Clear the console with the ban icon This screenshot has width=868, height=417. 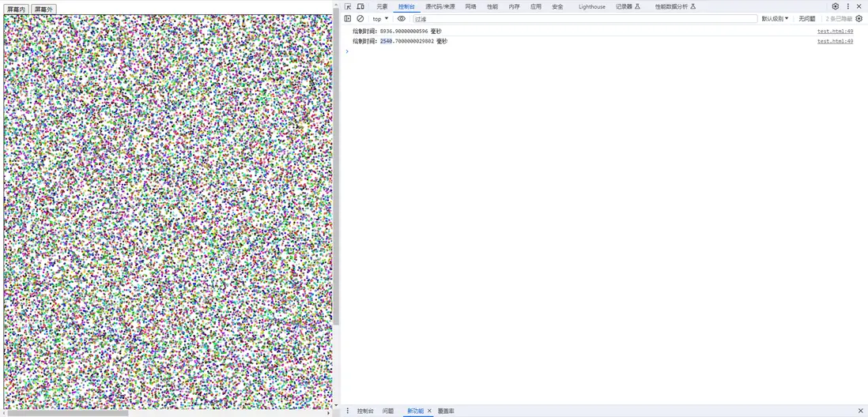(x=360, y=19)
